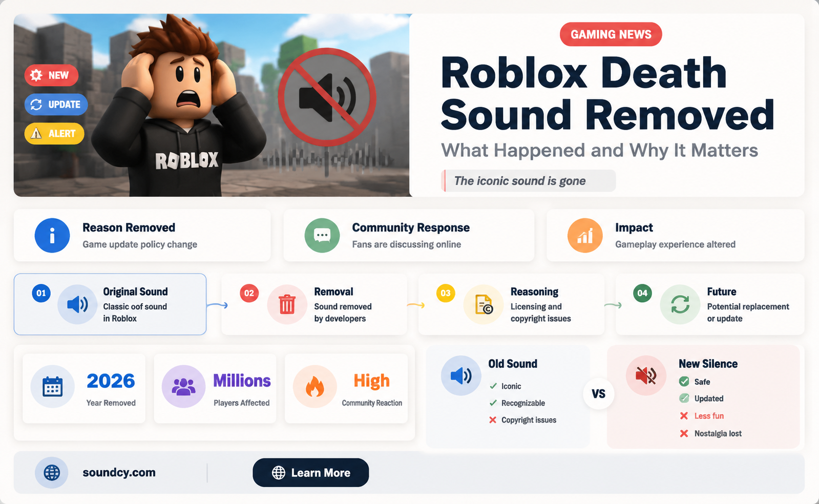The width and height of the screenshot is (819, 504).
Task: Click the Learn More button
Action: point(310,472)
